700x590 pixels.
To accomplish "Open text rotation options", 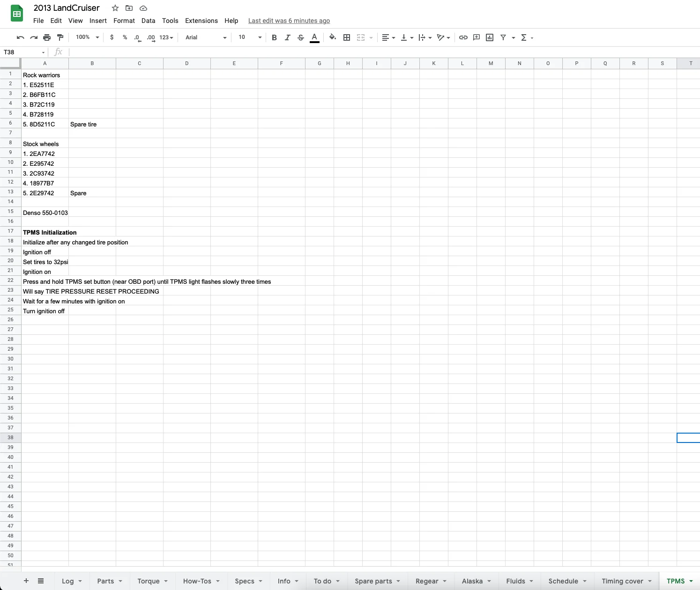I will coord(443,37).
